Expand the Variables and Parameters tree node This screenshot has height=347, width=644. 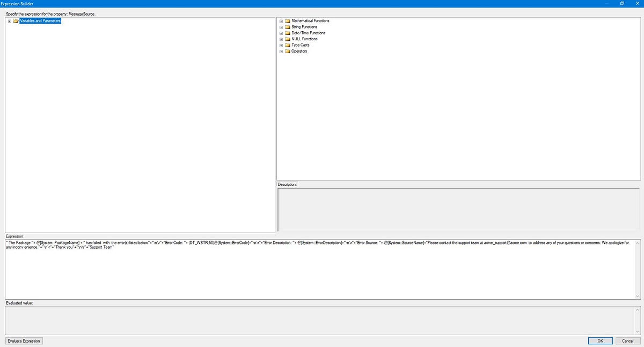(9, 21)
